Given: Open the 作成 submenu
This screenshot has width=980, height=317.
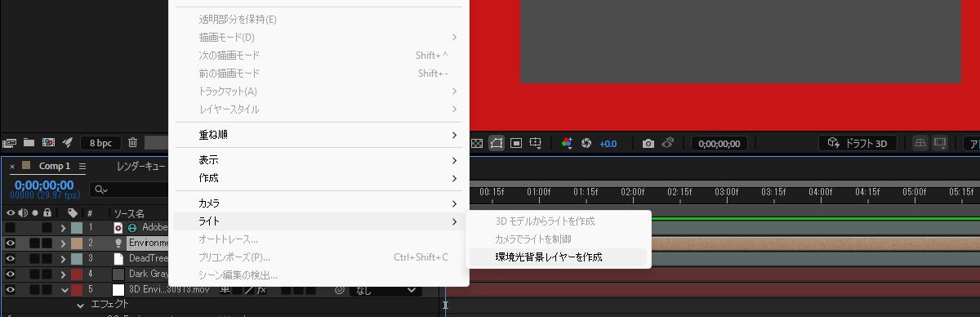Looking at the screenshot, I should [318, 178].
